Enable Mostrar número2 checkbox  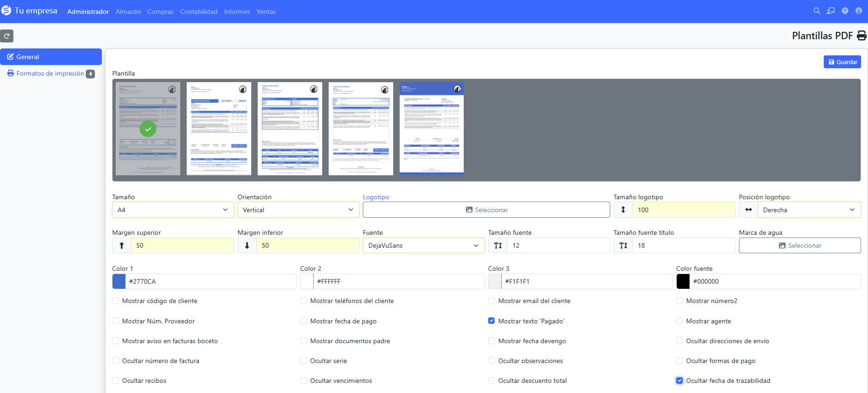(680, 301)
